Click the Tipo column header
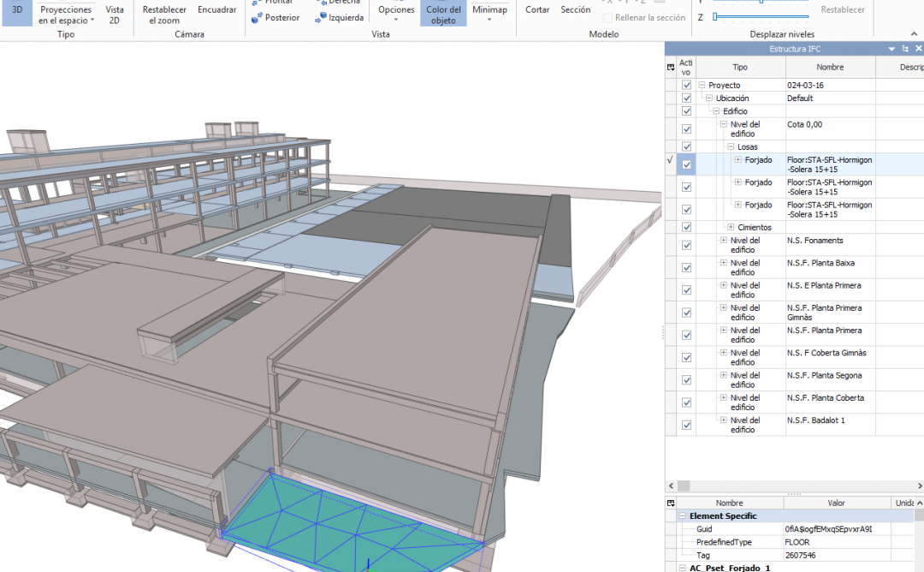The width and height of the screenshot is (924, 572). tap(741, 68)
